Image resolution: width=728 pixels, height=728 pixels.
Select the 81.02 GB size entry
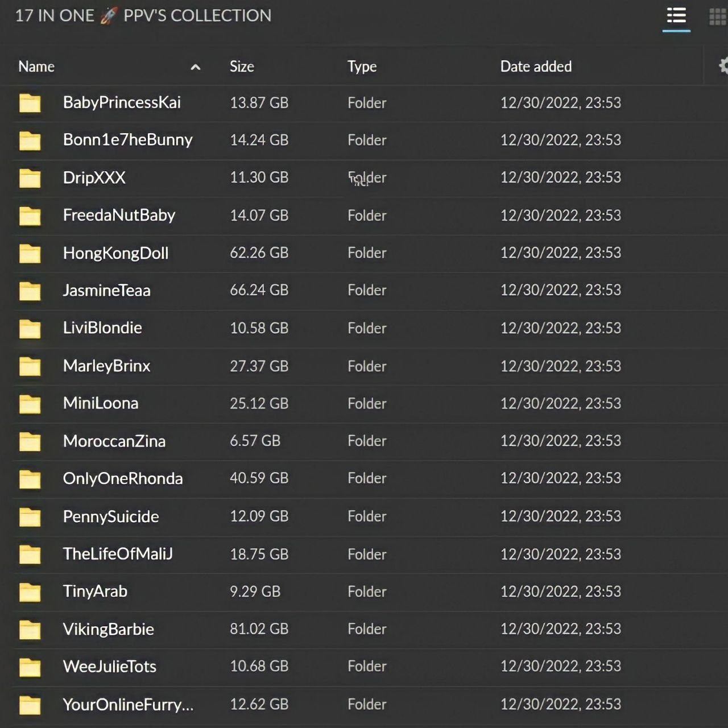click(259, 629)
